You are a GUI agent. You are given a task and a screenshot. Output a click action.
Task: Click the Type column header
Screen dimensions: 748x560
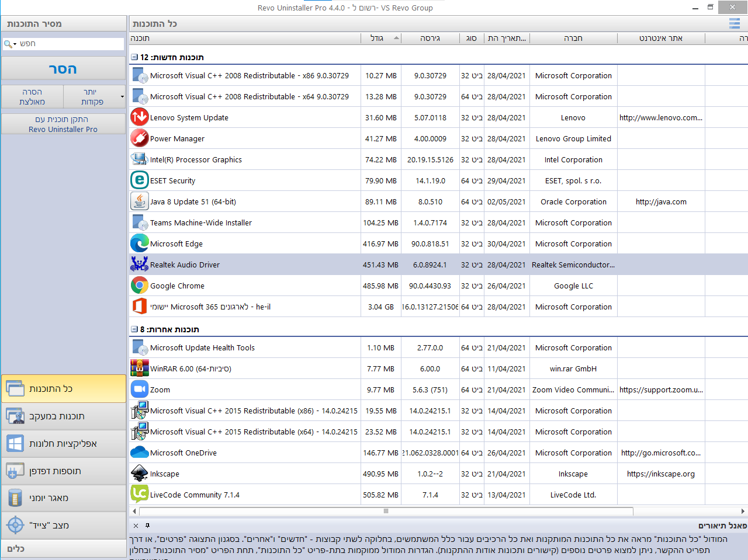[x=472, y=38]
